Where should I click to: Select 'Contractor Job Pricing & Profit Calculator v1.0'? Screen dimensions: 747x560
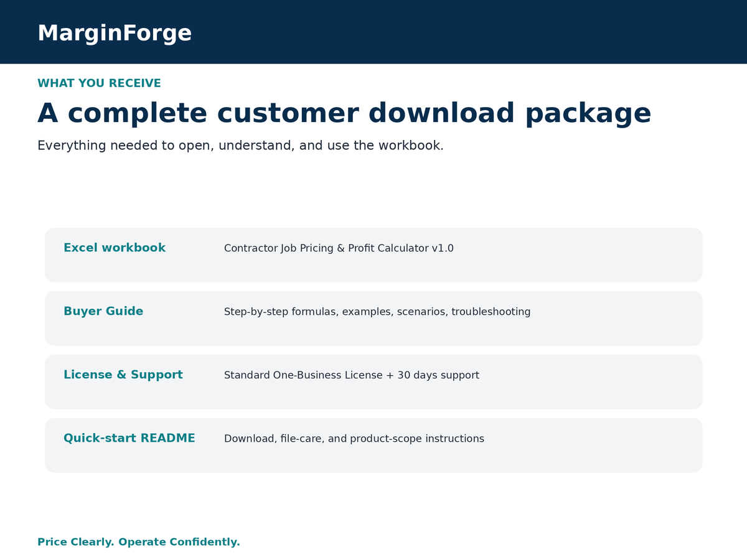(339, 248)
